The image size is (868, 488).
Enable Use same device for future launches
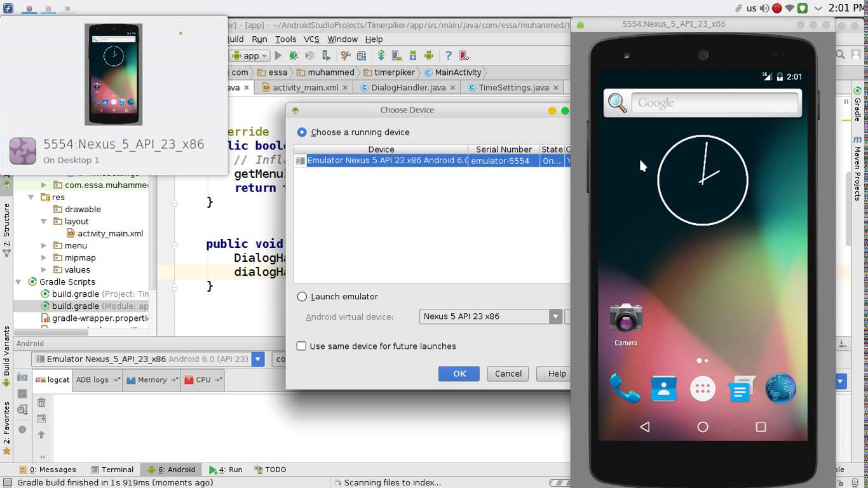tap(301, 346)
